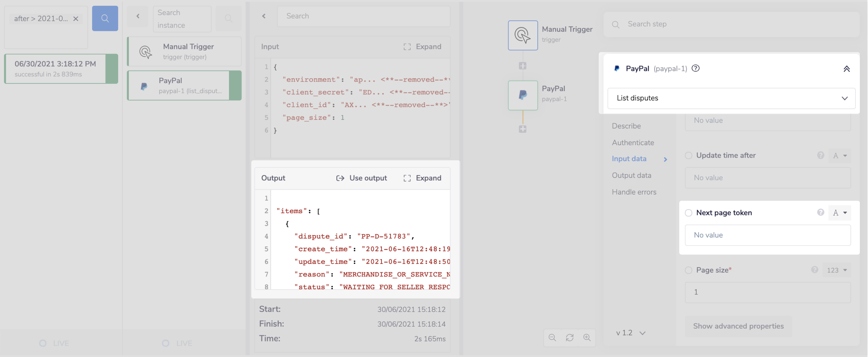Open help icon next to PayPal title
868x357 pixels.
pos(695,68)
